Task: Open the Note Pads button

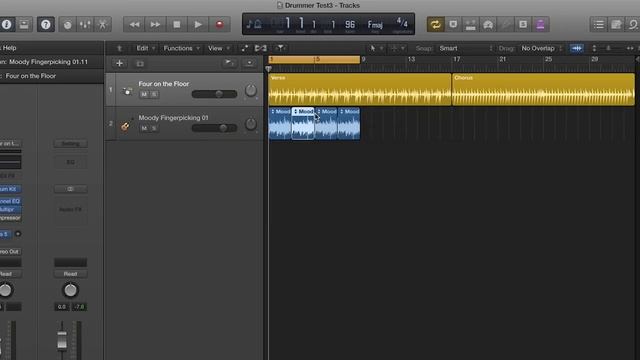Action: click(616, 24)
